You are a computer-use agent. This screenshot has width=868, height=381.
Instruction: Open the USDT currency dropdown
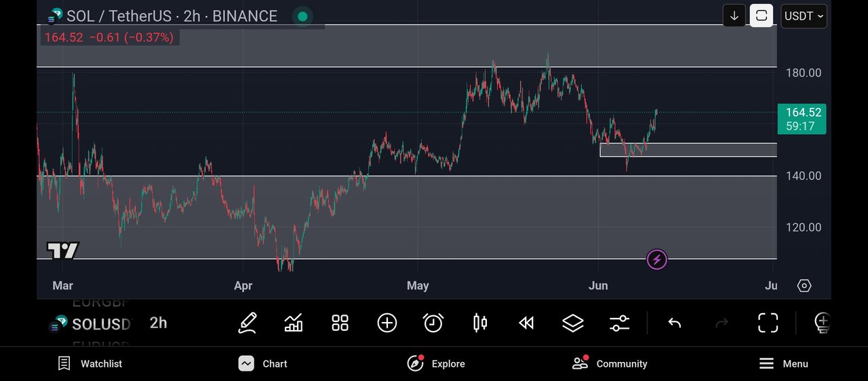pyautogui.click(x=804, y=16)
